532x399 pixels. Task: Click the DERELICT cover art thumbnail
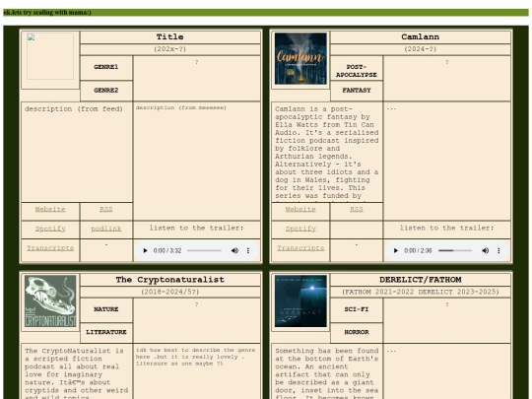[x=300, y=300]
